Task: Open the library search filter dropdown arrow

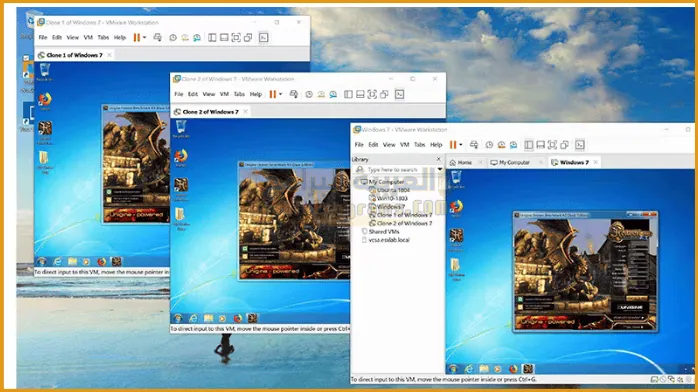Action: [x=440, y=170]
